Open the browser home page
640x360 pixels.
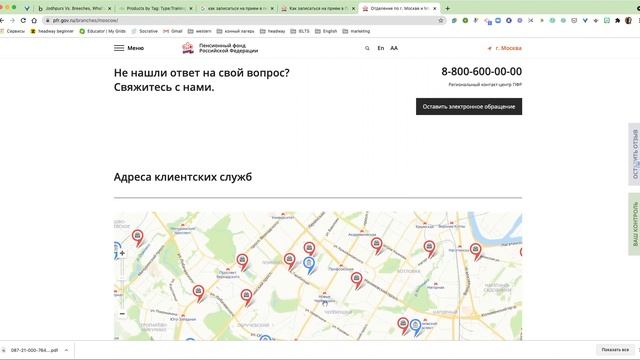coord(34,20)
